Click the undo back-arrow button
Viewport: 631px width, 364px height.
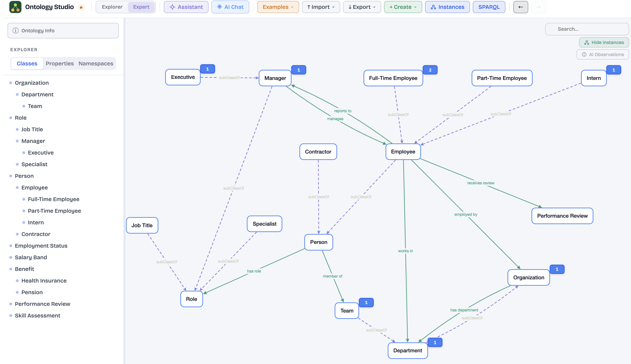coord(521,7)
